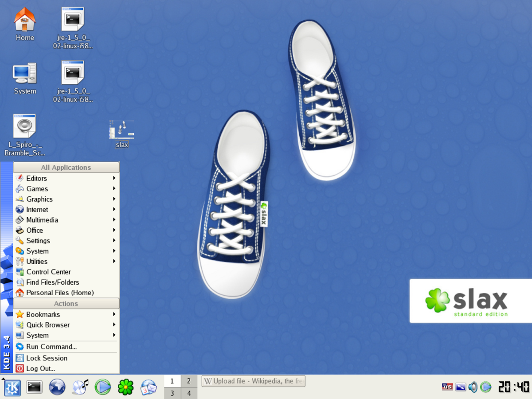Screen dimensions: 532x399
Task: Choose Run Command... from menu
Action: coord(66,347)
